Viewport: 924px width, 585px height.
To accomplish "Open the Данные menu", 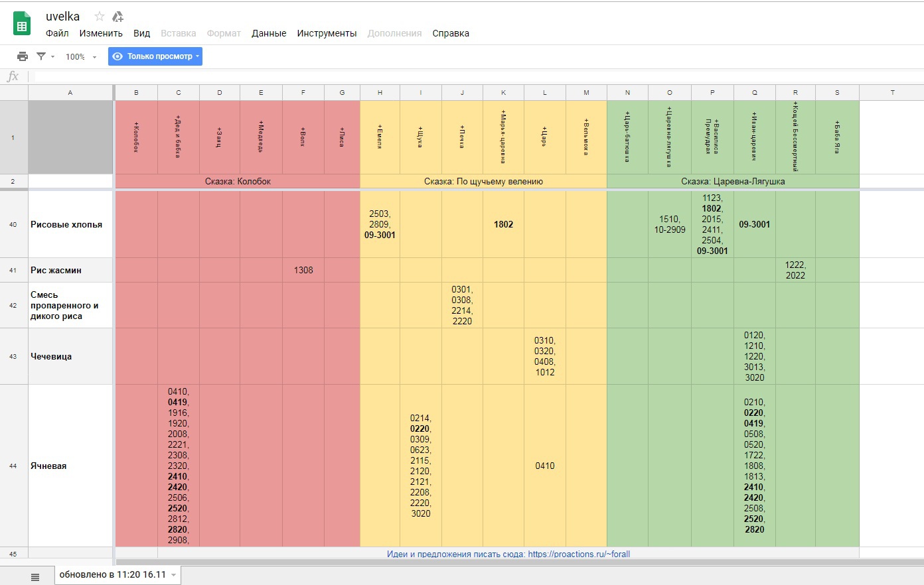I will point(269,33).
